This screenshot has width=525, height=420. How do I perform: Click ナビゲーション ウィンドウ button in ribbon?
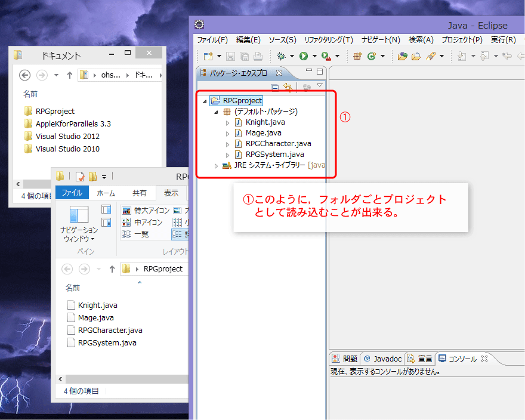click(x=79, y=224)
